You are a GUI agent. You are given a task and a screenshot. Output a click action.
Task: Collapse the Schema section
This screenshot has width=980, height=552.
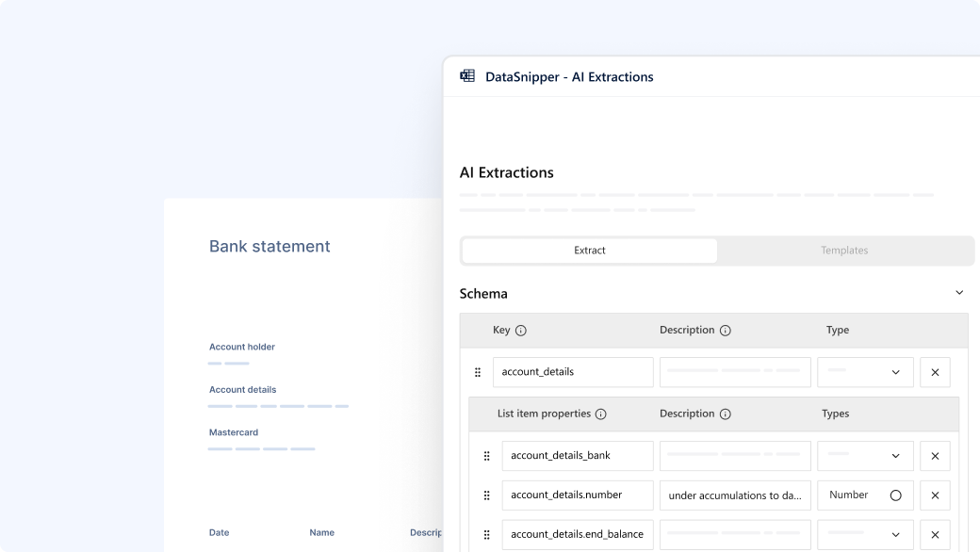pos(959,293)
